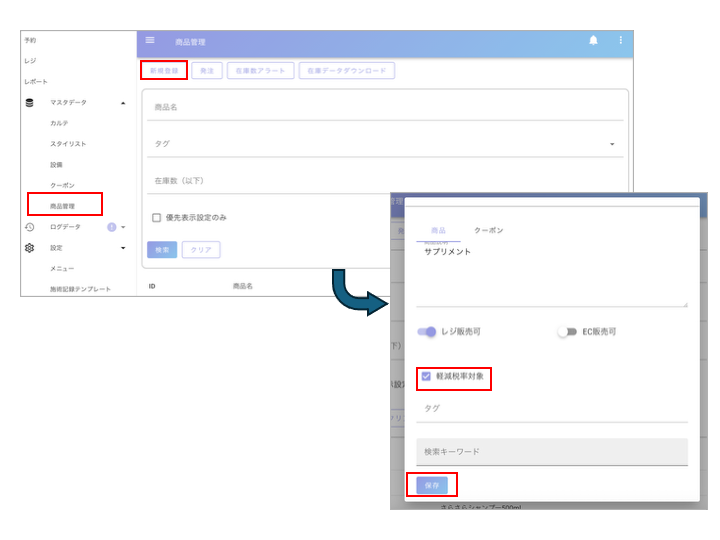Open the タグ dropdown in search form
This screenshot has height=540, width=720.
(612, 144)
